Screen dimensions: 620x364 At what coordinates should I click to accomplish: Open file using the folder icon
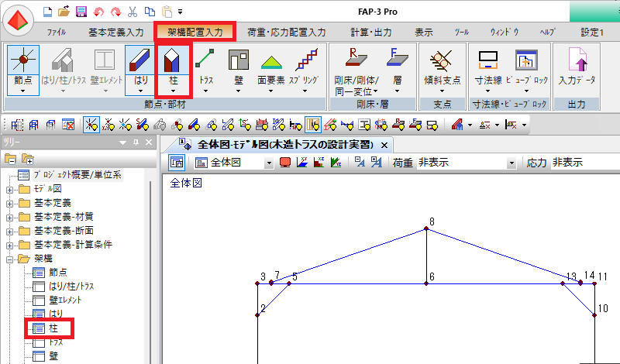point(64,12)
